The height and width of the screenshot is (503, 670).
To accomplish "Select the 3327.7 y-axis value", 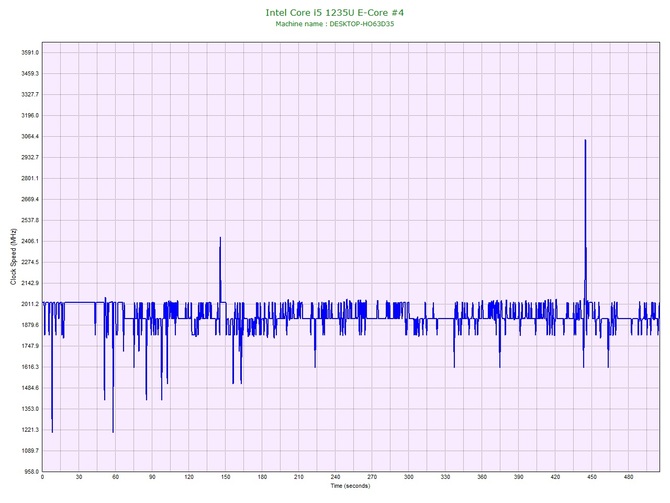I will (30, 94).
